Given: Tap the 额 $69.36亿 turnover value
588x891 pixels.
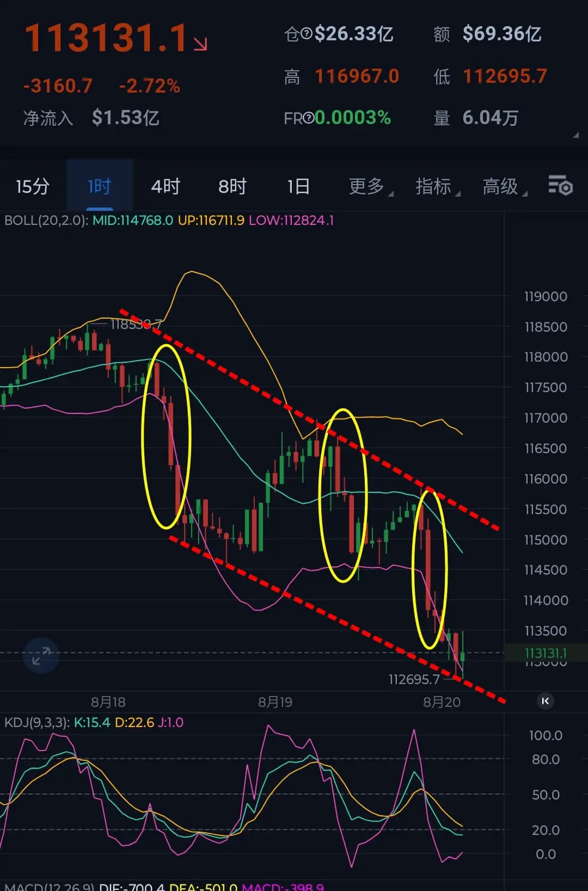Looking at the screenshot, I should pyautogui.click(x=501, y=34).
